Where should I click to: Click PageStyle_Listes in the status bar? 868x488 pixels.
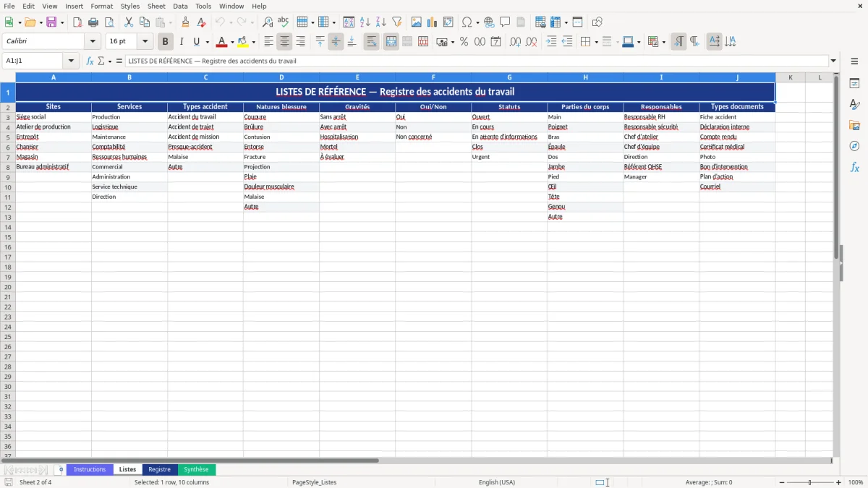[315, 482]
